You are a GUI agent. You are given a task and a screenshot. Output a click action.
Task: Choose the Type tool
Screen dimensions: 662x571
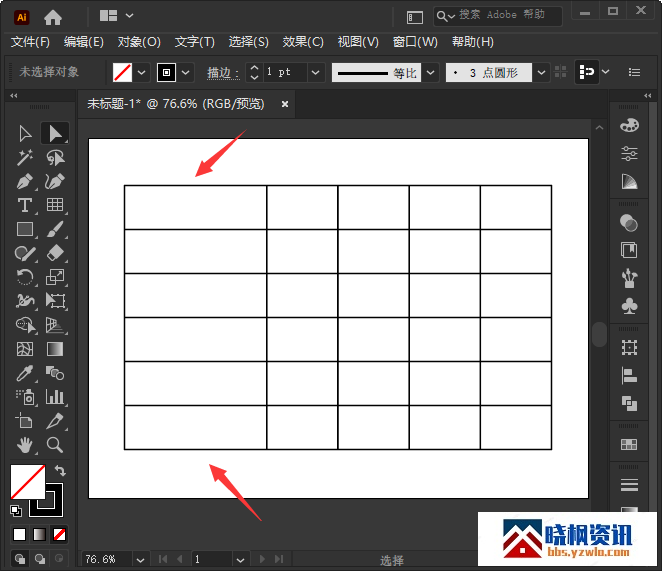tap(25, 205)
